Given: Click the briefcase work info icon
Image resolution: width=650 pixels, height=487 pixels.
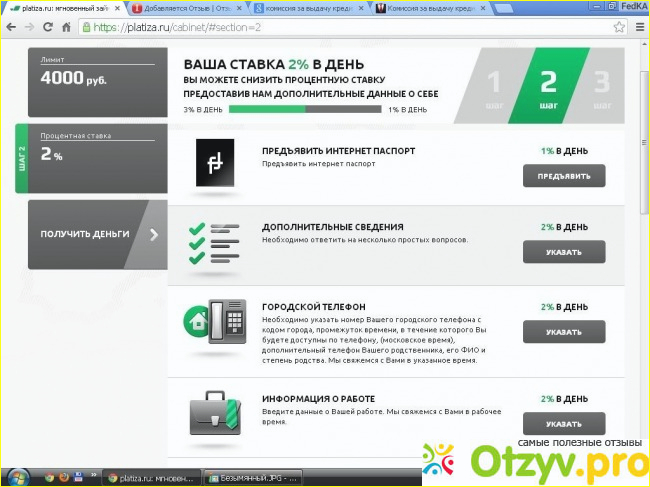Looking at the screenshot, I should click(x=213, y=411).
